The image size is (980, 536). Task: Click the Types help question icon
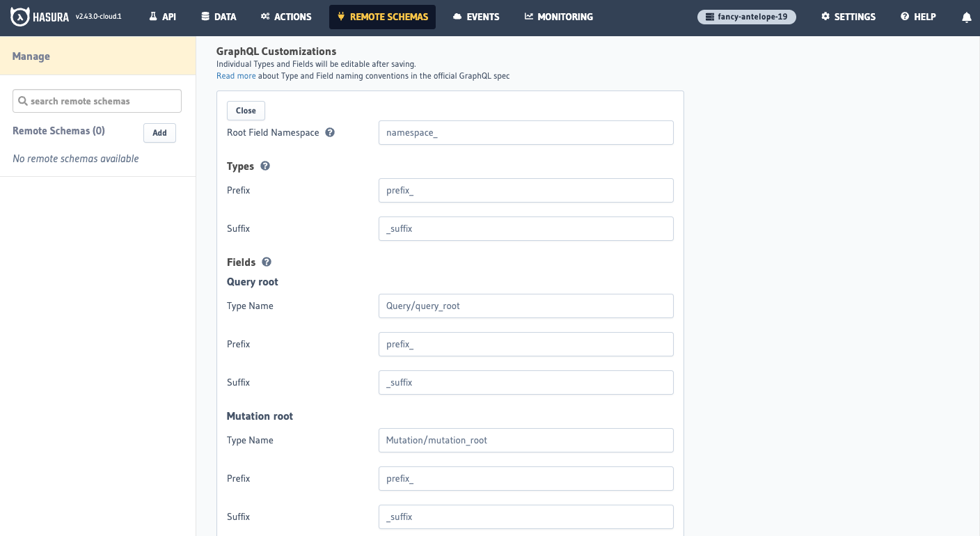pyautogui.click(x=265, y=166)
